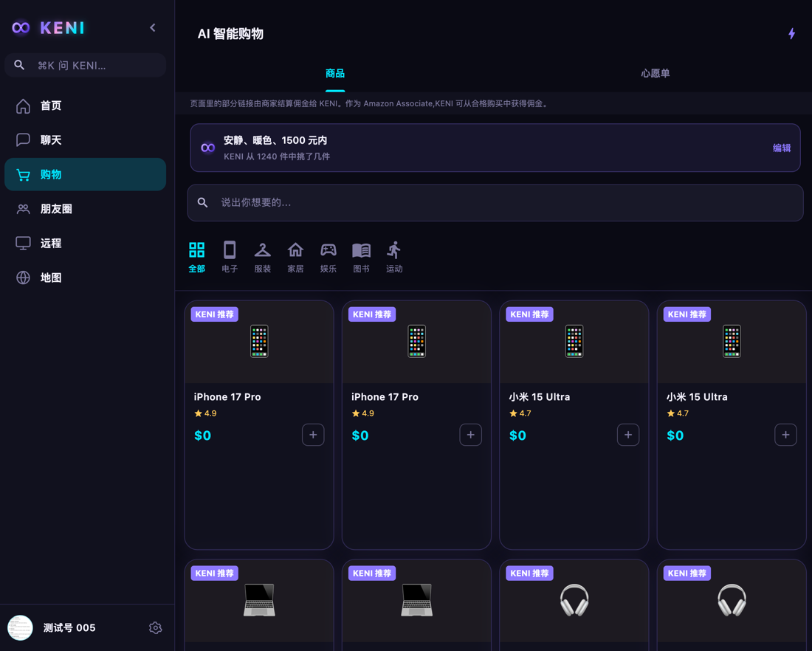Viewport: 812px width, 651px height.
Task: Open first iPhone 17 Pro product image
Action: tap(259, 342)
